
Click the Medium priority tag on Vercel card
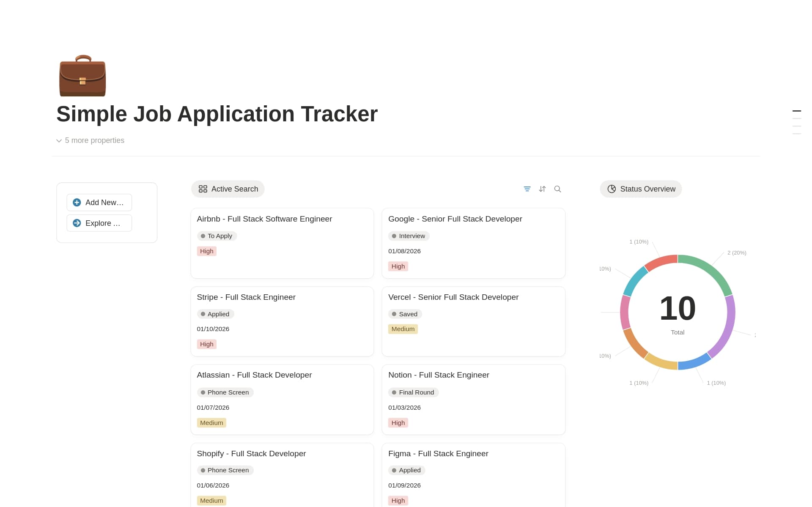pos(403,329)
